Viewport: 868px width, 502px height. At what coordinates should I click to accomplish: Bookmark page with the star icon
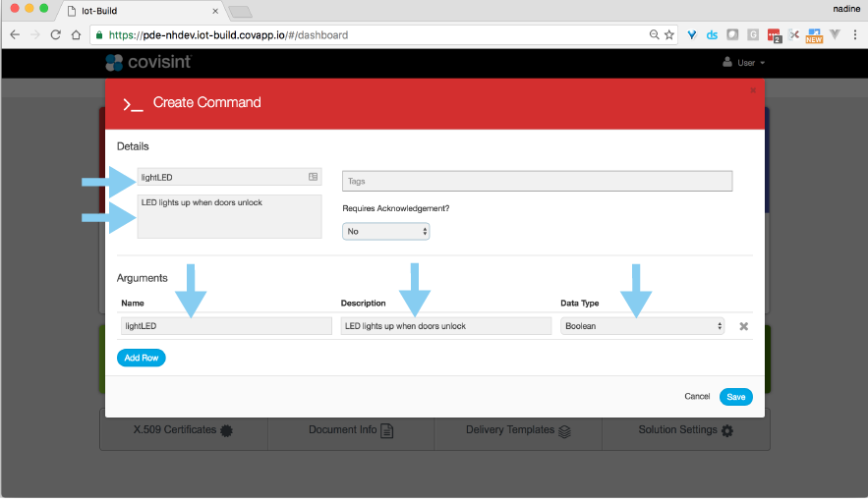coord(669,34)
